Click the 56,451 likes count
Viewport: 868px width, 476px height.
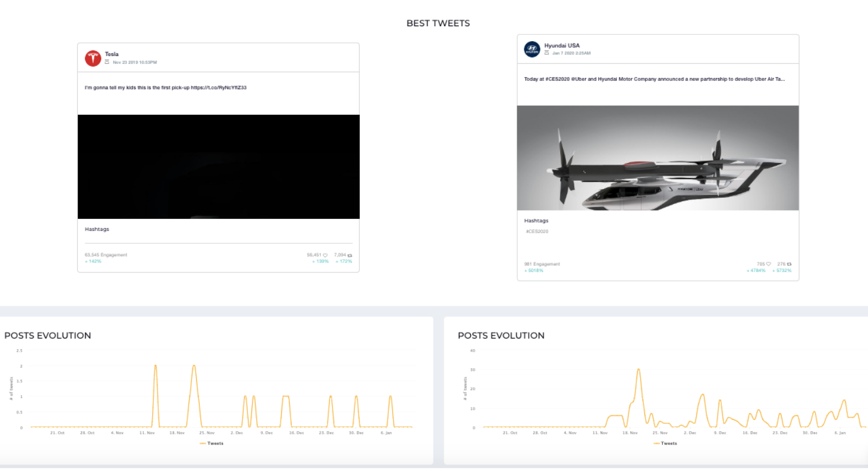314,255
